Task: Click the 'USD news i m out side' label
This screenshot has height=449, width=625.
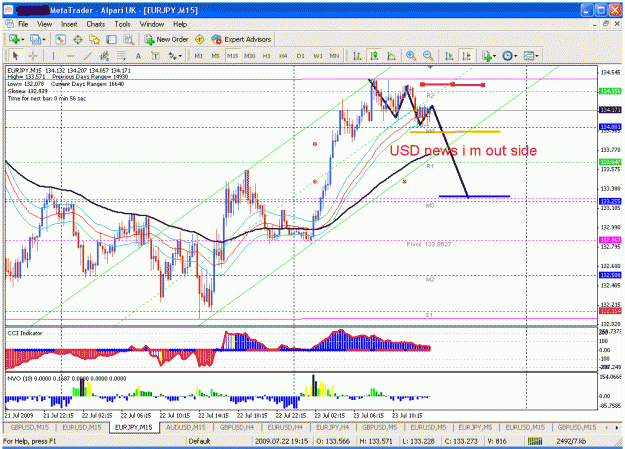Action: coord(463,150)
